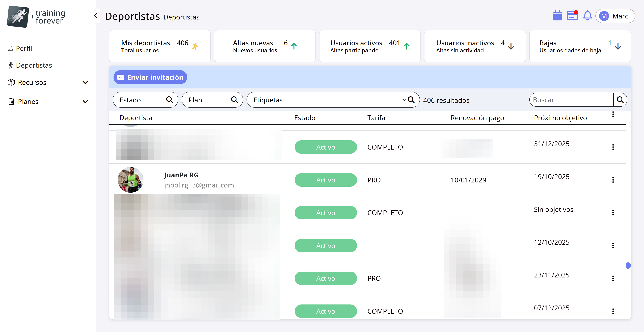This screenshot has width=644, height=332.
Task: Expand the Planes sidebar section
Action: click(85, 102)
